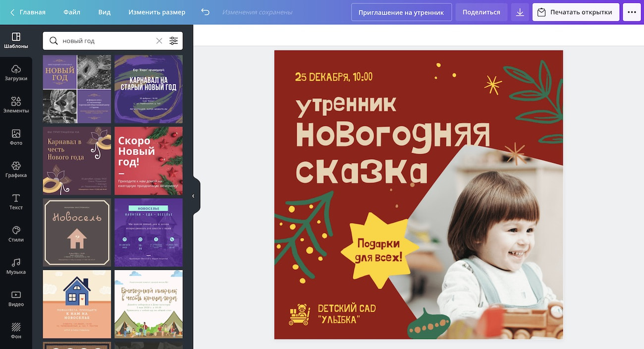The width and height of the screenshot is (644, 349).
Task: Select the Детский сад "Улыбка" text
Action: [x=346, y=314]
